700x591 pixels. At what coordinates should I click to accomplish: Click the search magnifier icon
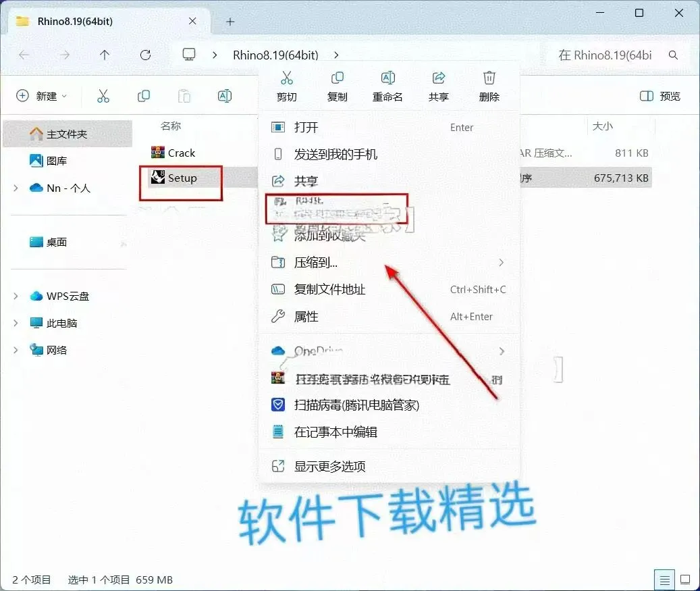pos(673,55)
